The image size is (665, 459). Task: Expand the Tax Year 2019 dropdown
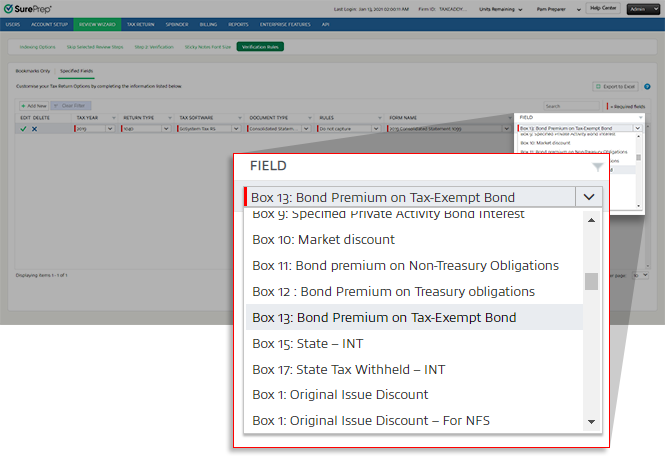point(110,129)
